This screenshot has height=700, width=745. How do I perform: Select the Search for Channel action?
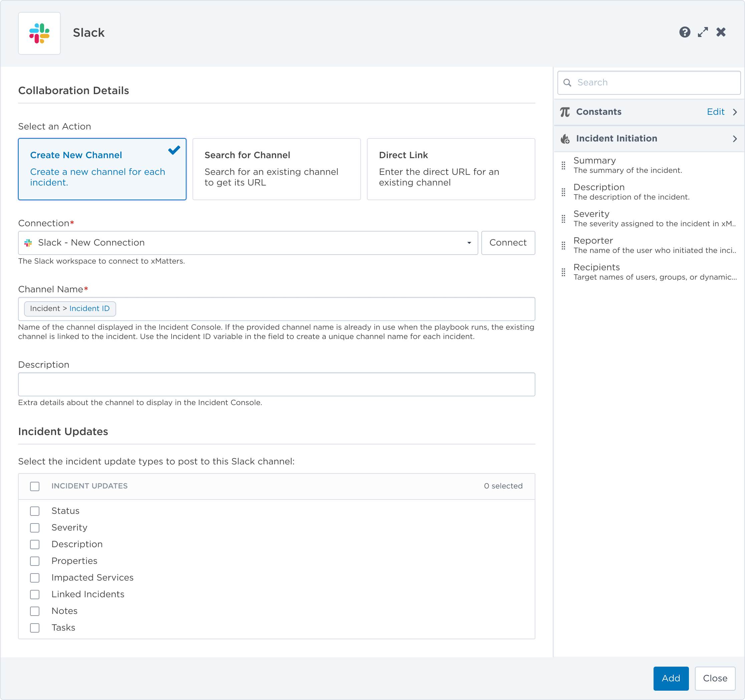point(277,169)
